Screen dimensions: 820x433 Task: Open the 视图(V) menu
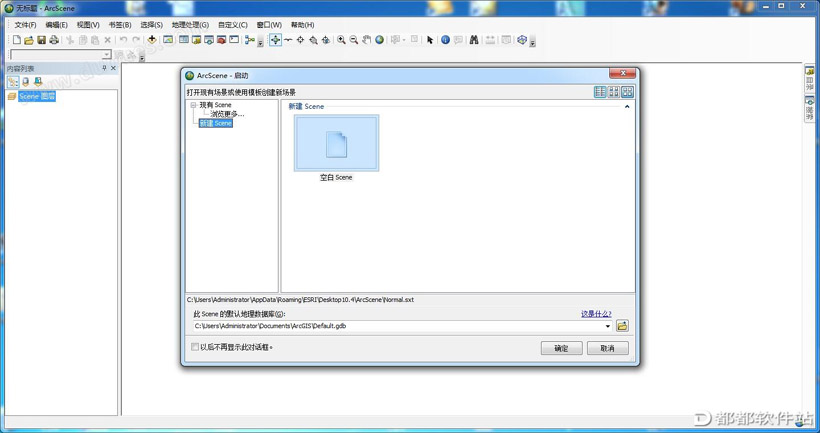pos(88,25)
